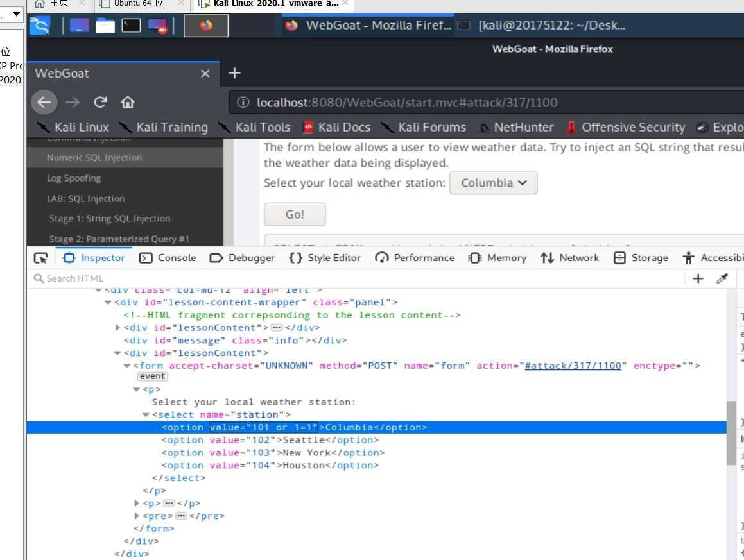
Task: Click the Firefox home icon
Action: (x=128, y=102)
